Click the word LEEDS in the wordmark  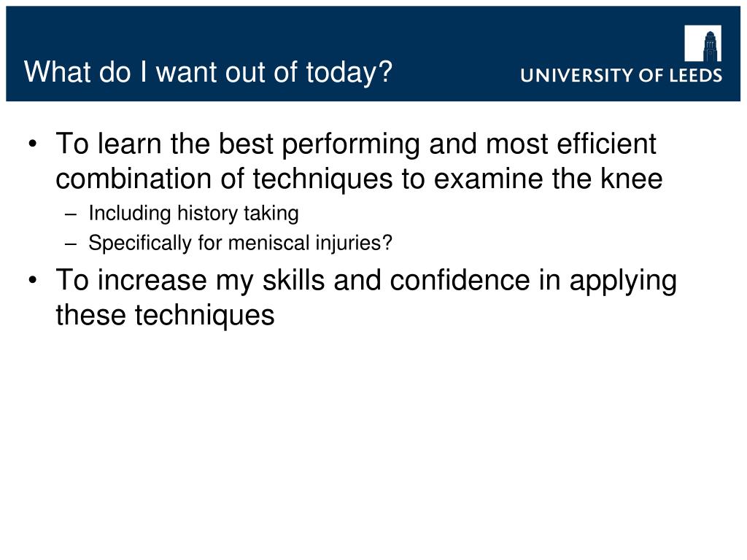click(x=696, y=75)
